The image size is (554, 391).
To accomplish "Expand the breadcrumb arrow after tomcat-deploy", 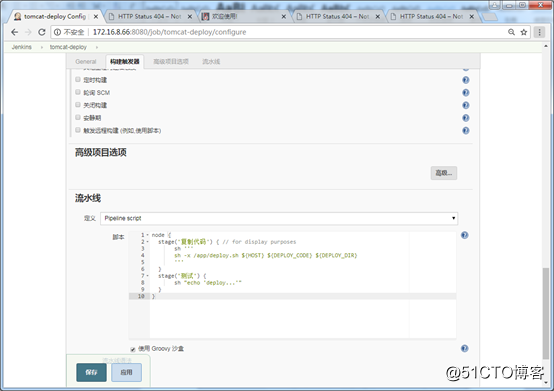I will [97, 47].
